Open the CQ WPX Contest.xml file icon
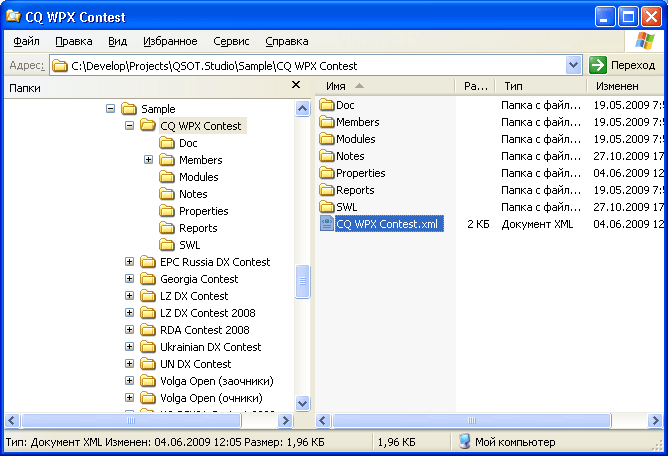This screenshot has height=456, width=668. (327, 224)
